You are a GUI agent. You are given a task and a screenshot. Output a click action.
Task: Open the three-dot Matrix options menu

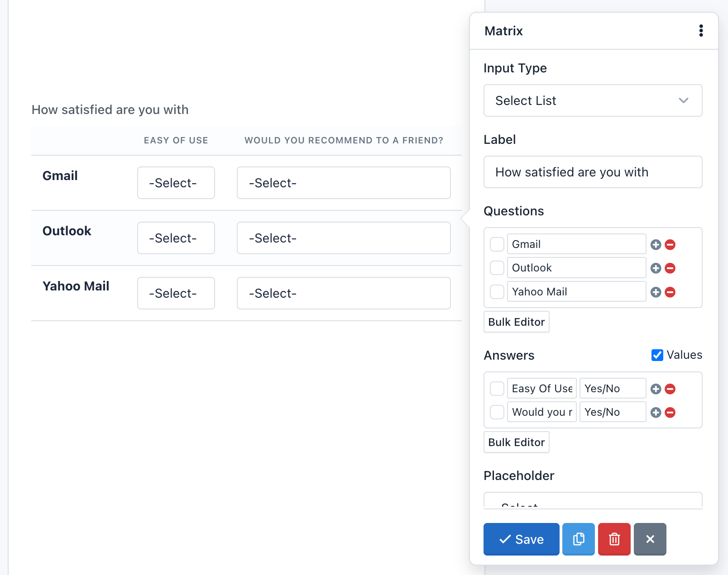tap(701, 30)
